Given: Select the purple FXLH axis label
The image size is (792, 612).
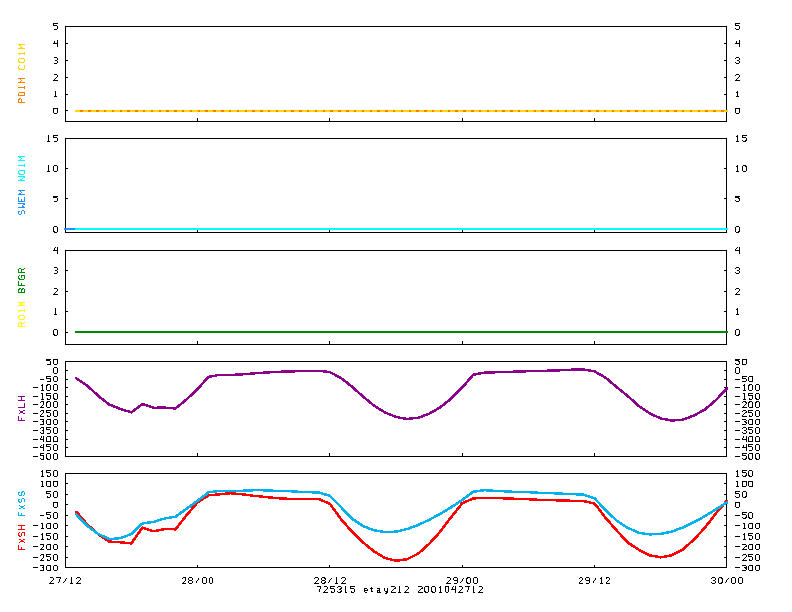Looking at the screenshot, I should coord(21,409).
